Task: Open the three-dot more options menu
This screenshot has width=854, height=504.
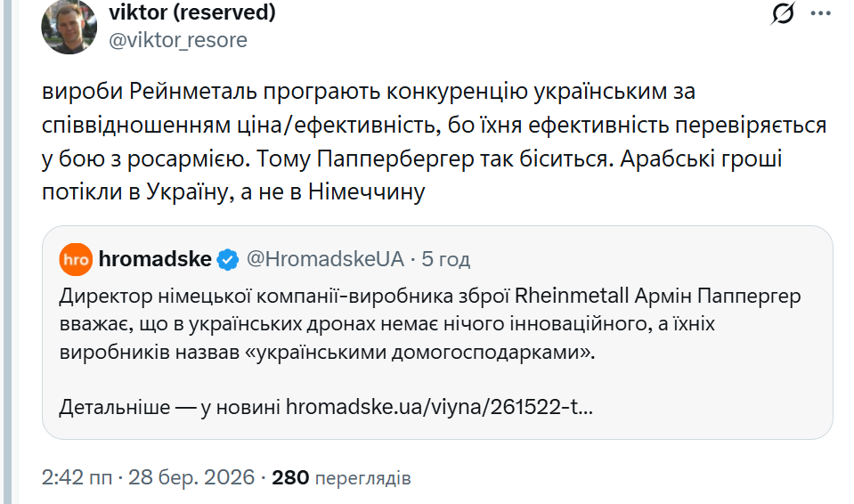Action: 821,14
